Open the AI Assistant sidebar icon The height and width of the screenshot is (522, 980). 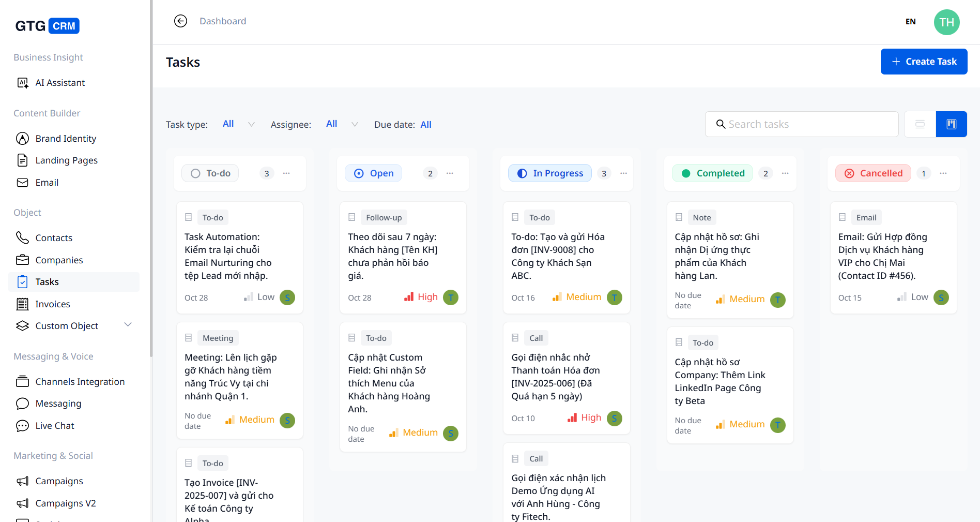(x=22, y=83)
